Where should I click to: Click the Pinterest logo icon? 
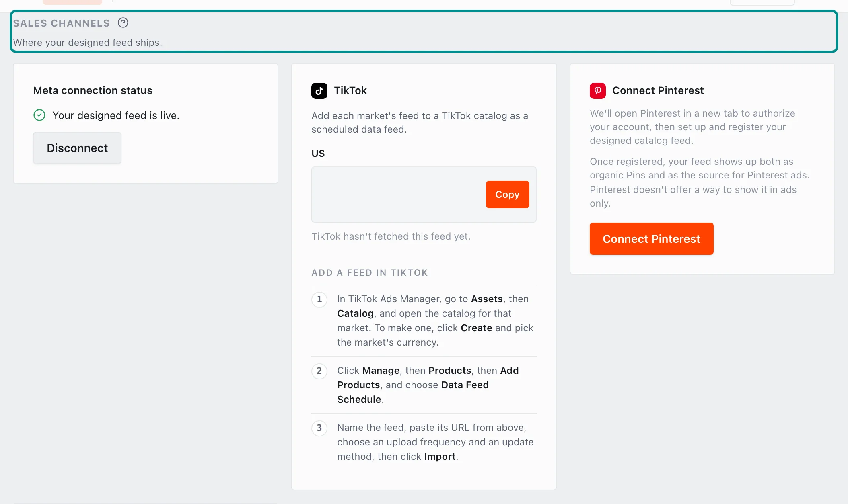598,91
